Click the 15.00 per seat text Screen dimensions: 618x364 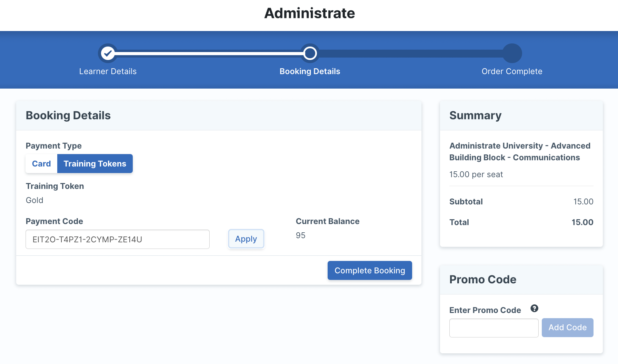coord(476,174)
